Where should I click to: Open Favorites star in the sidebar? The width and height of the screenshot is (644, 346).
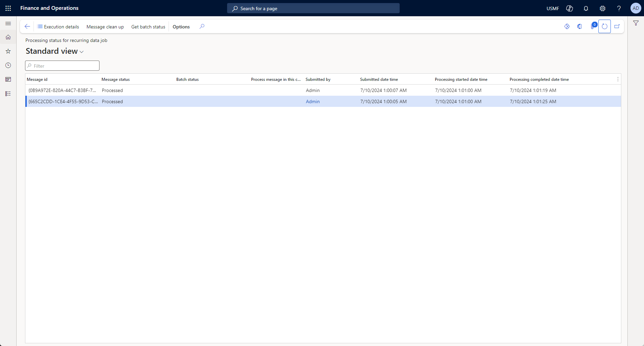click(x=8, y=51)
